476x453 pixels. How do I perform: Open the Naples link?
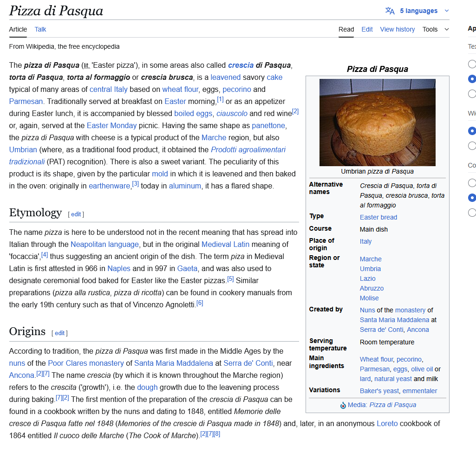point(119,269)
